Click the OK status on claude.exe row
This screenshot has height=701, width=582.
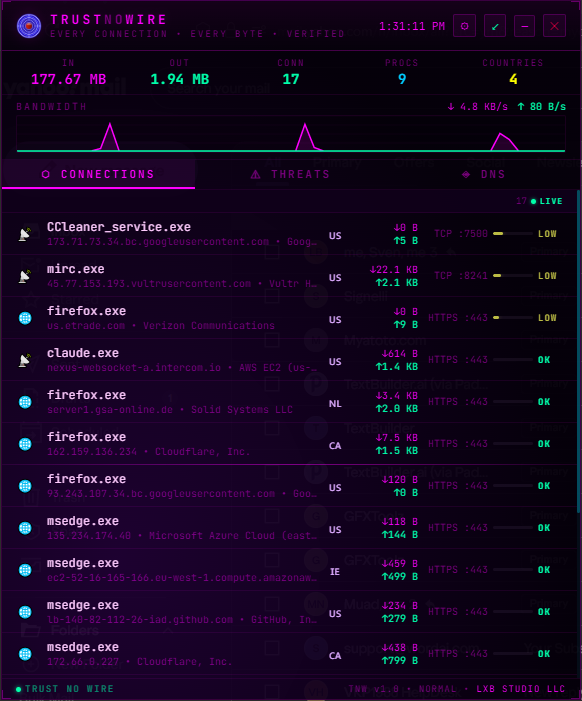544,360
